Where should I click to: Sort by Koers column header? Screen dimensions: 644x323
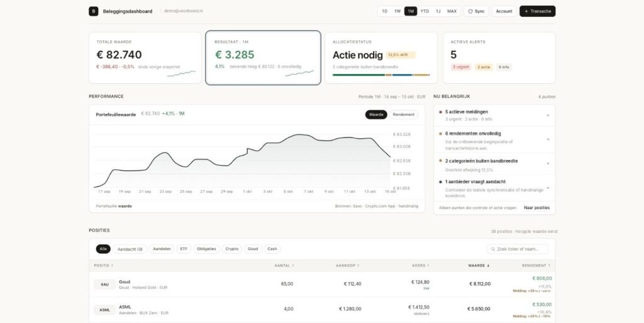click(x=421, y=266)
